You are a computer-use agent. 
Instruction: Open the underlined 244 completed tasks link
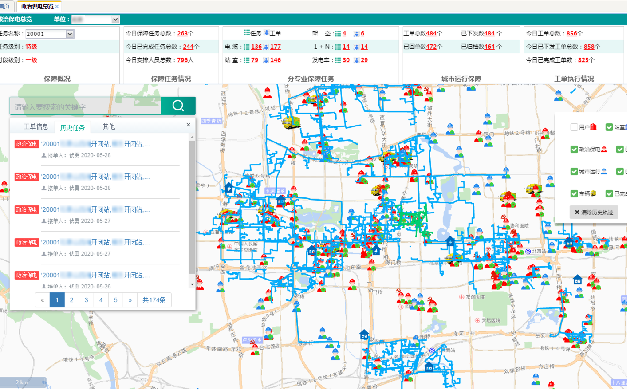pyautogui.click(x=188, y=47)
